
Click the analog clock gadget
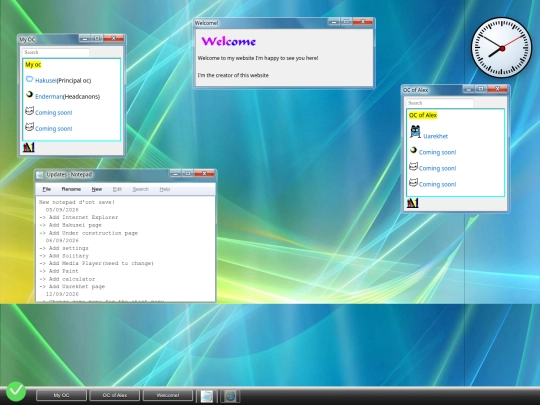tap(501, 48)
